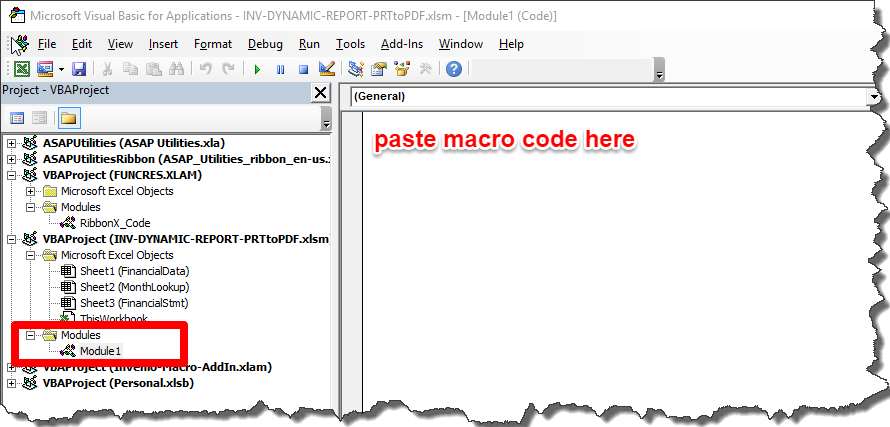Click the VBA menu bar control icon

tap(20, 43)
